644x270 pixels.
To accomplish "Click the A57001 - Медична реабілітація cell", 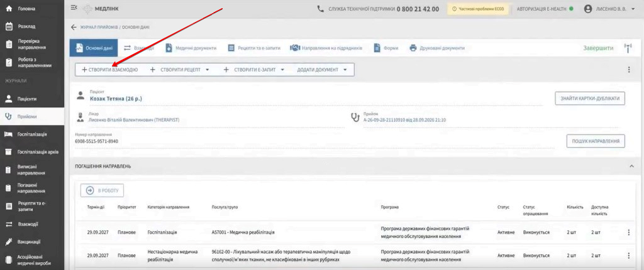I will click(243, 232).
